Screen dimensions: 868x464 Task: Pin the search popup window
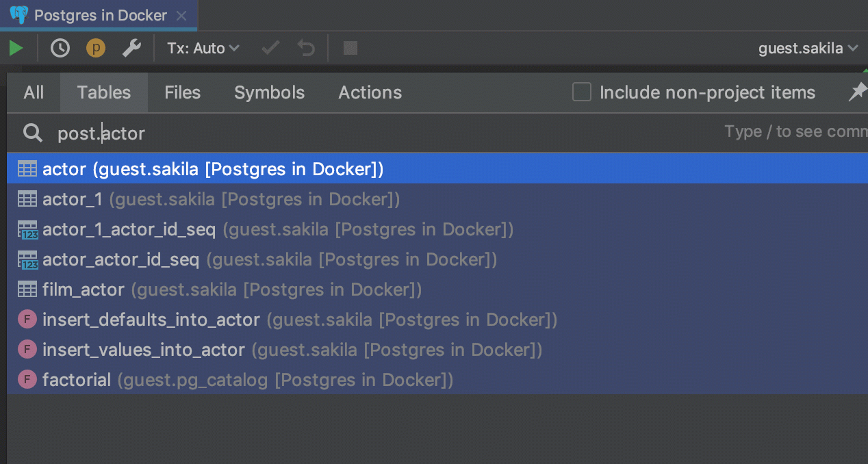point(857,92)
